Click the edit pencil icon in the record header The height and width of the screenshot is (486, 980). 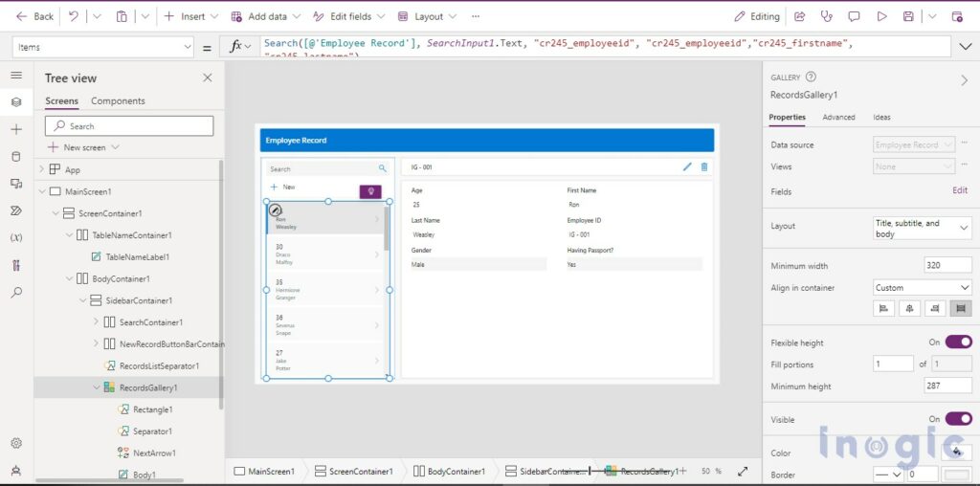click(x=686, y=166)
